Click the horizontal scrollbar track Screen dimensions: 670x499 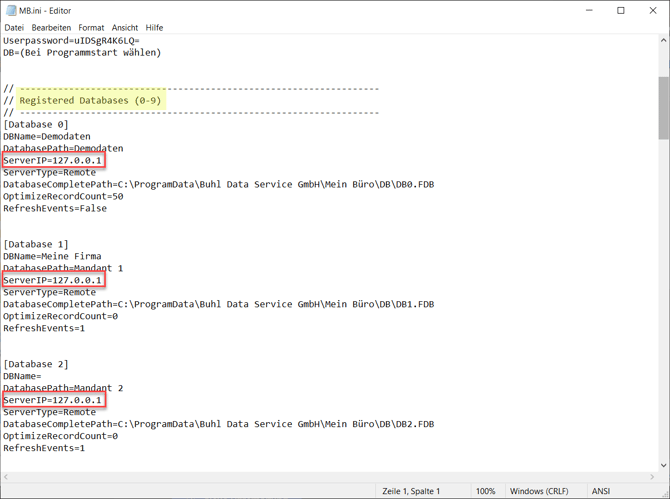tap(330, 477)
